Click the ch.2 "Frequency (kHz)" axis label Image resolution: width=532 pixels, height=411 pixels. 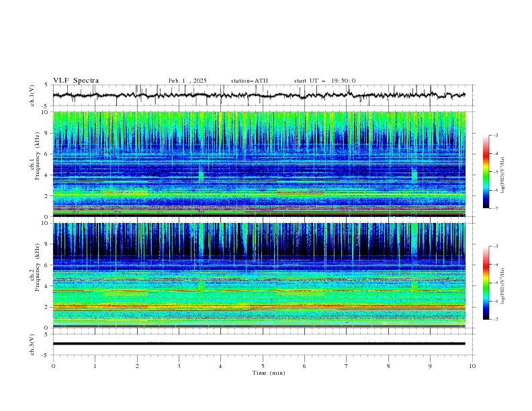pos(38,267)
